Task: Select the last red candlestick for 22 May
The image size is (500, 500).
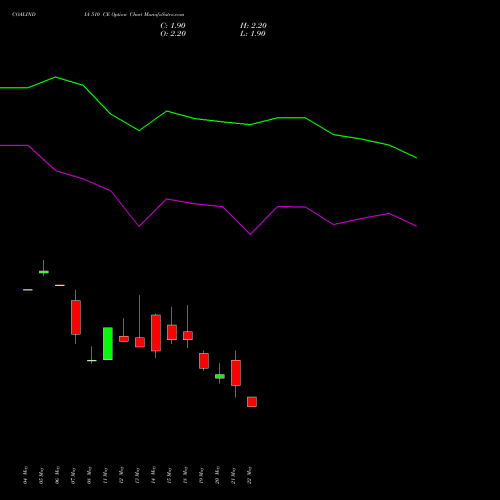Action: pos(252,402)
